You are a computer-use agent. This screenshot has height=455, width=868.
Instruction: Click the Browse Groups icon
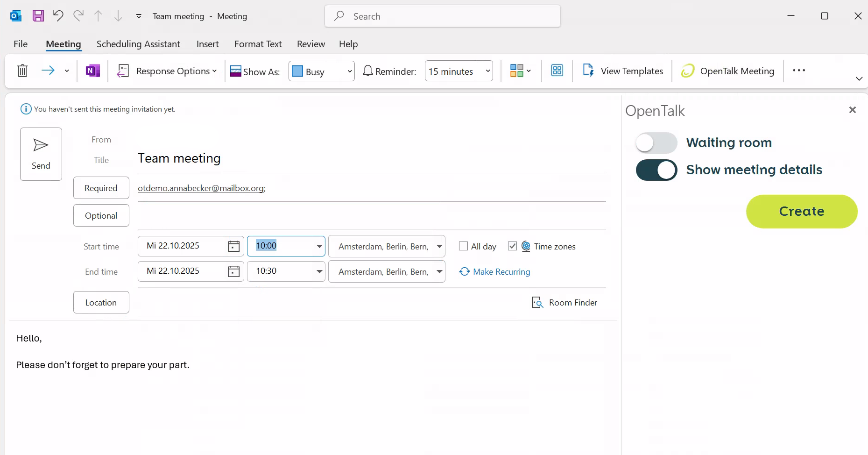[557, 71]
